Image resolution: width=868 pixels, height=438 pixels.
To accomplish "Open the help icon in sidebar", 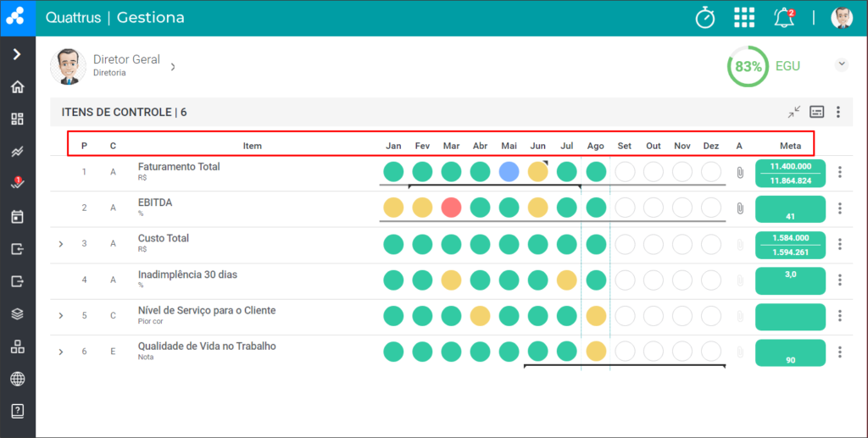I will click(x=17, y=411).
